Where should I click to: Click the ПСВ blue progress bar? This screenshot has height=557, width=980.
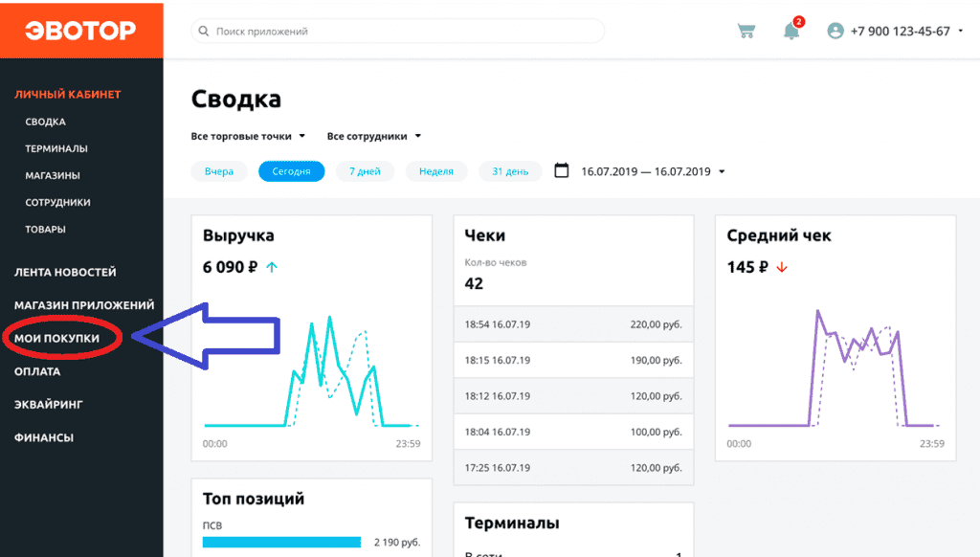coord(281,542)
